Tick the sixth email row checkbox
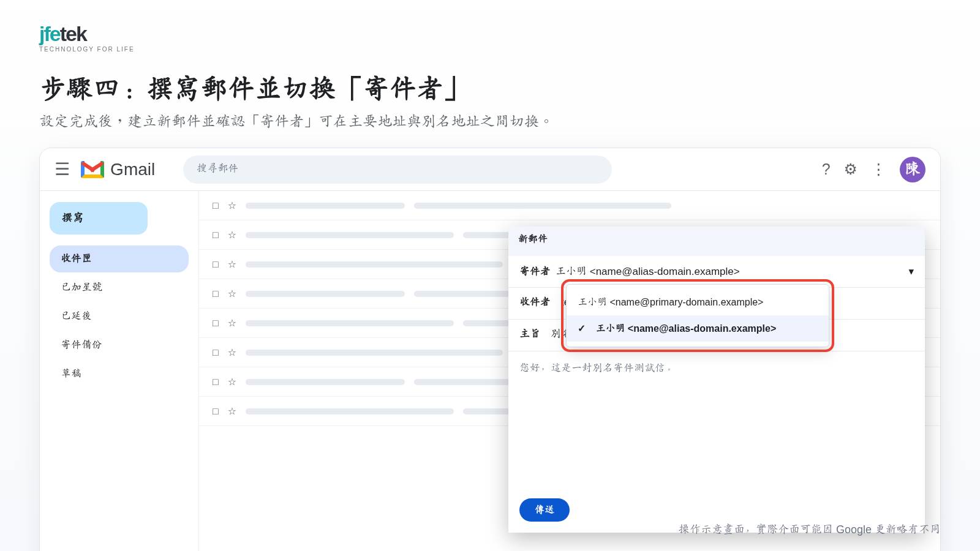Screen dimensions: 980x551 click(216, 353)
